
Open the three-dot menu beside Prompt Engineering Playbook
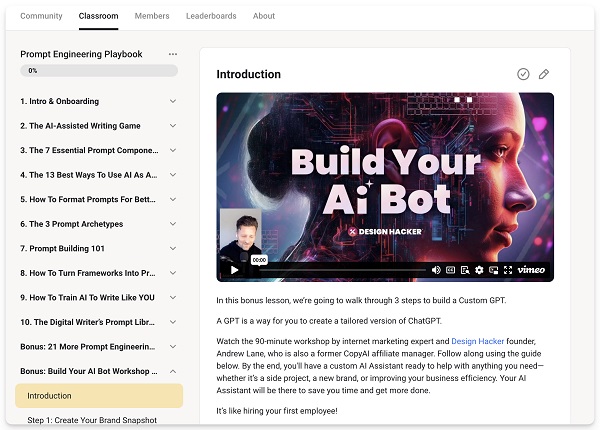[173, 54]
